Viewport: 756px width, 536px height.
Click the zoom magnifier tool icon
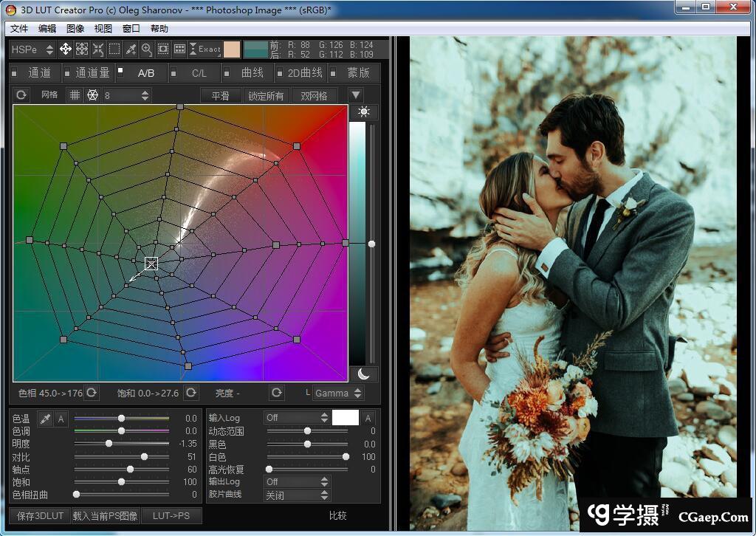pos(147,49)
